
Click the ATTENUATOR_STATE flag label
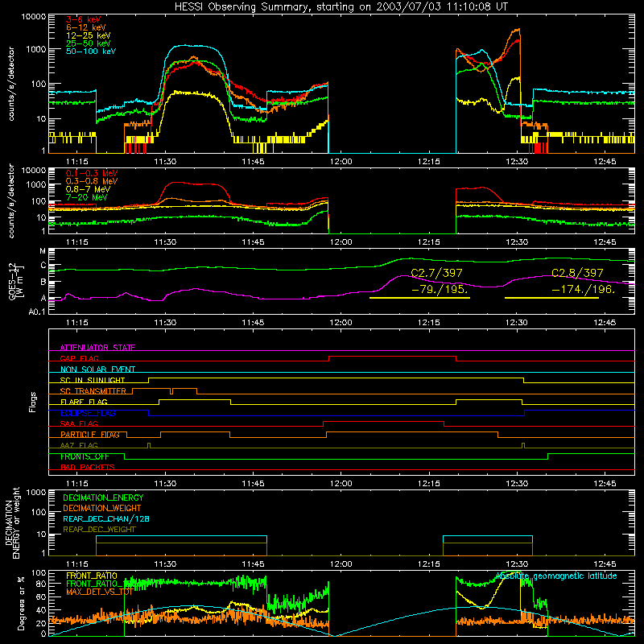[x=97, y=348]
